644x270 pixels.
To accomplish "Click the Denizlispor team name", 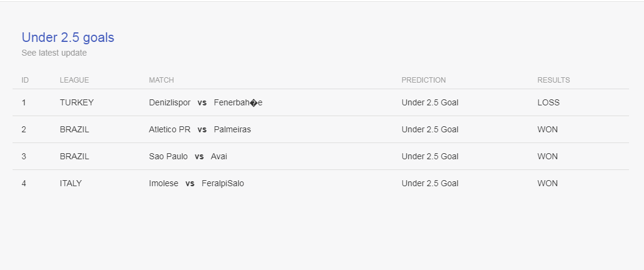I will pos(169,103).
